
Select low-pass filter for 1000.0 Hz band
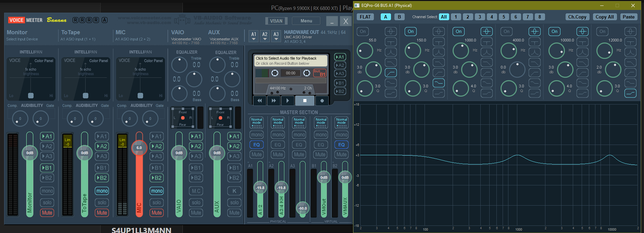coord(487,62)
